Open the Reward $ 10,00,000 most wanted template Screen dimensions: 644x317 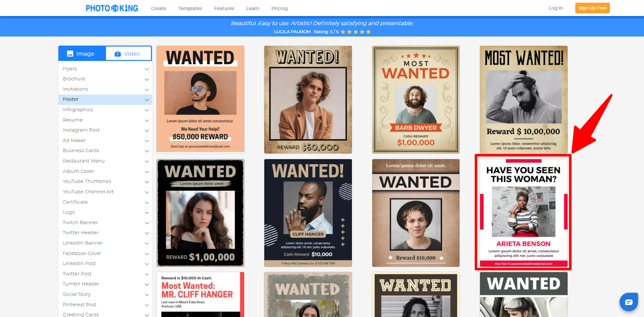coord(524,99)
